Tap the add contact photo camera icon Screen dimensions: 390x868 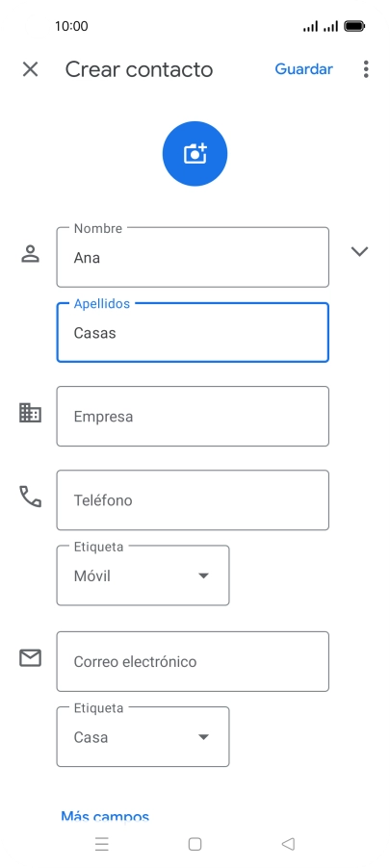tap(195, 153)
